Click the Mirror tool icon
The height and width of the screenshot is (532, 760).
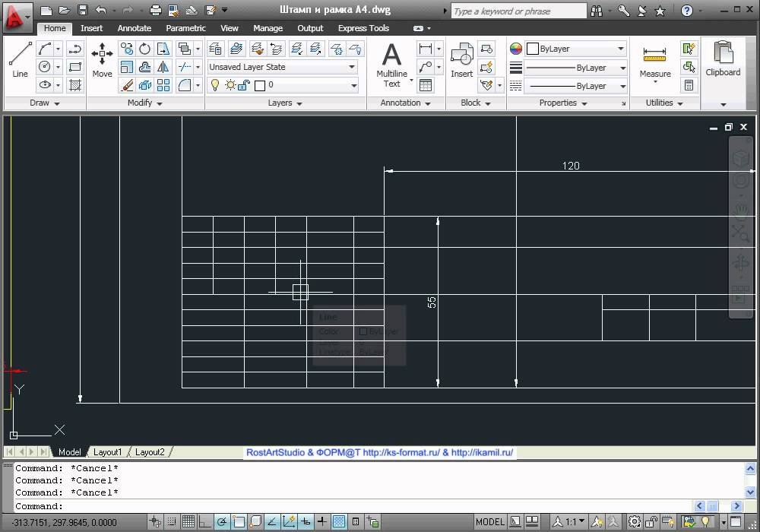[163, 67]
